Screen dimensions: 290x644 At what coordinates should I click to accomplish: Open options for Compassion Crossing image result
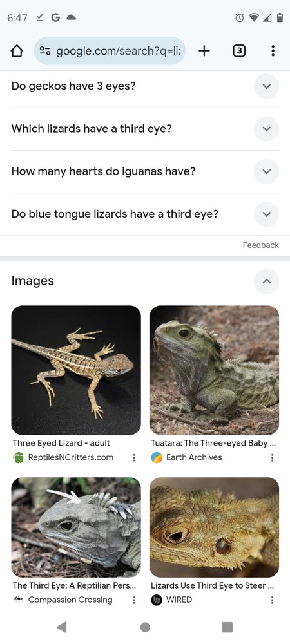(134, 600)
